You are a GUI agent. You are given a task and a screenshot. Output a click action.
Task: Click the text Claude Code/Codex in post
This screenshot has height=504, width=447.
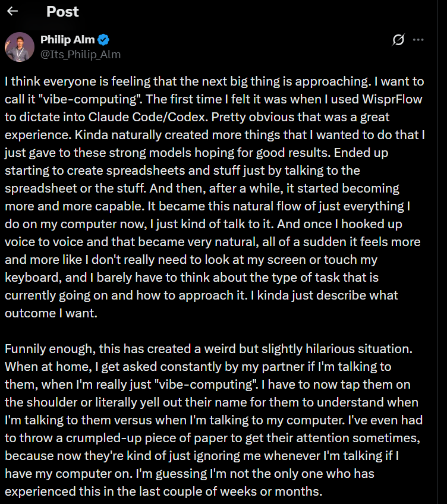point(147,117)
